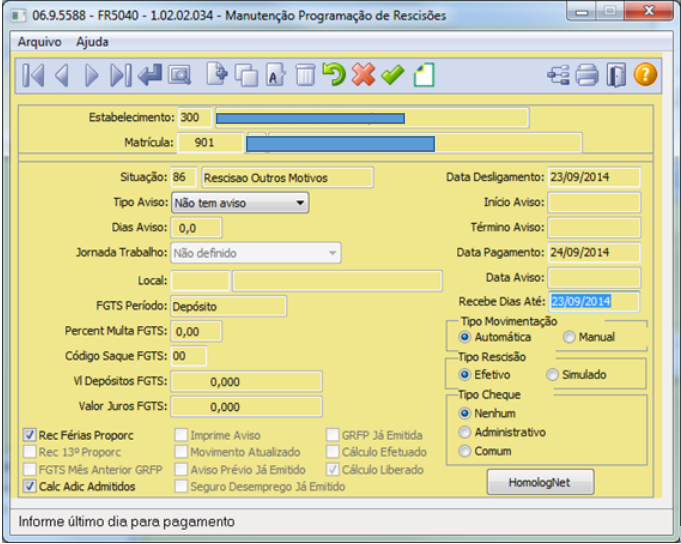
Task: Print using the printer icon
Action: click(x=587, y=75)
